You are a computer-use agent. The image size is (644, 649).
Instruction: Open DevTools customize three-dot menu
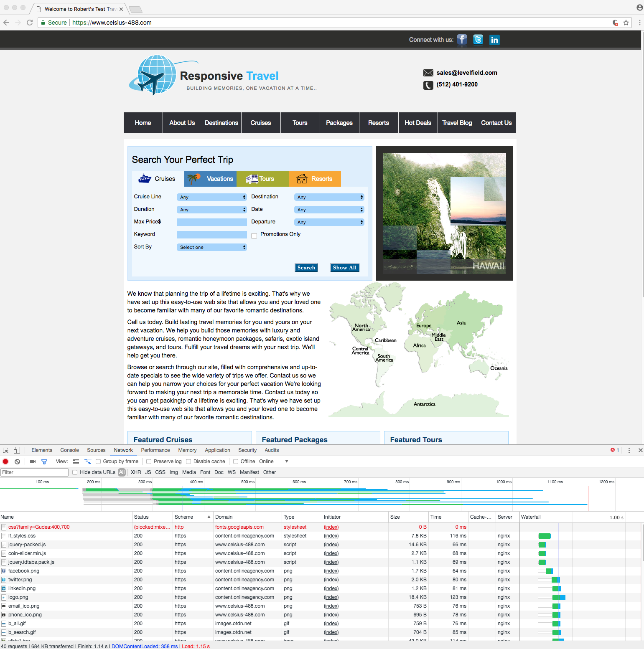629,450
